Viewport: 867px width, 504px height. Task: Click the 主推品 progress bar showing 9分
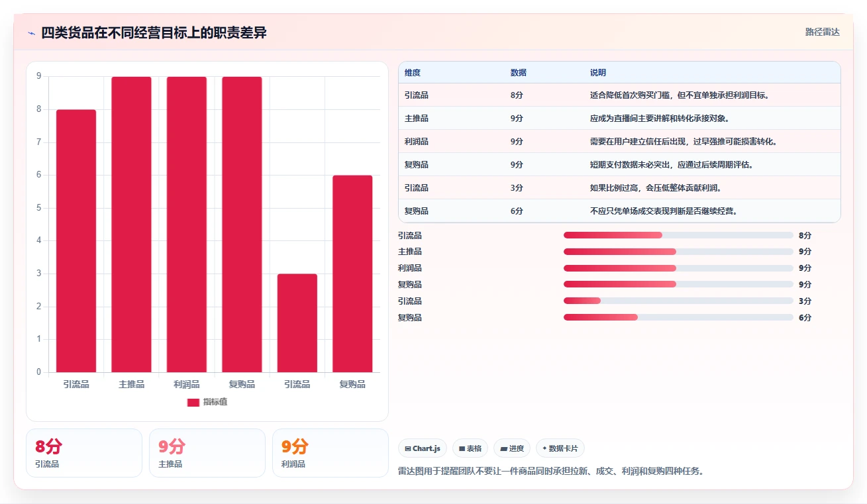click(x=678, y=252)
